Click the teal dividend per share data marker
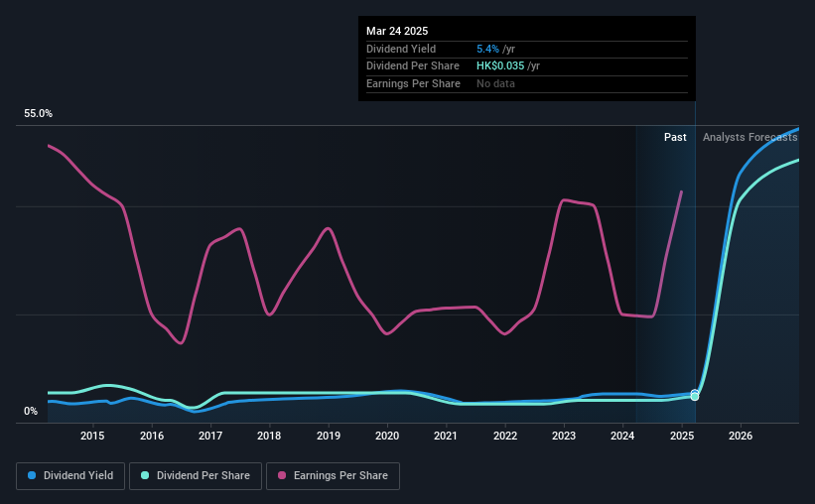 (x=695, y=397)
